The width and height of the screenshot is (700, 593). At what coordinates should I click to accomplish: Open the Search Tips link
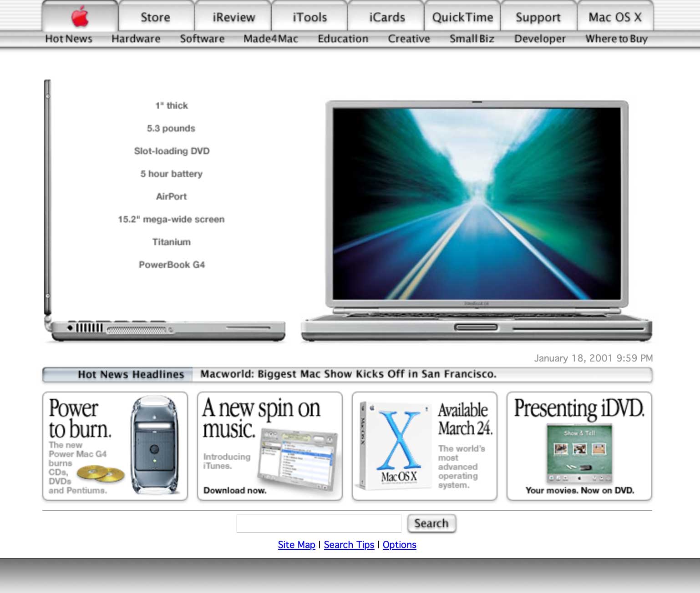point(349,545)
